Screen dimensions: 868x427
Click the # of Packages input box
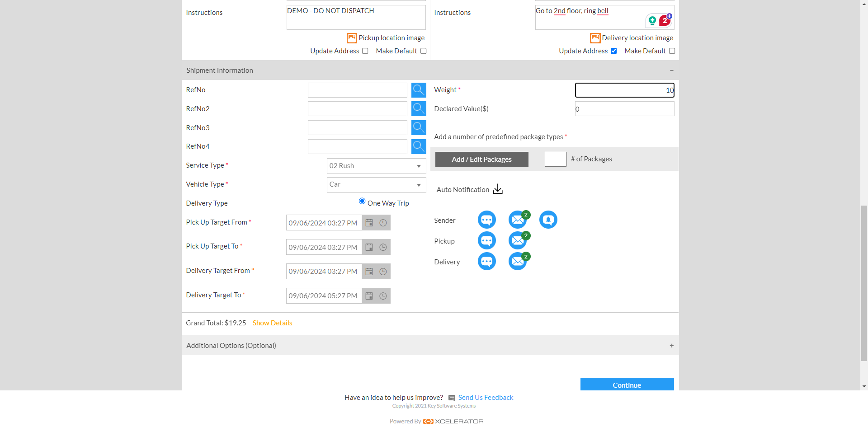[556, 159]
